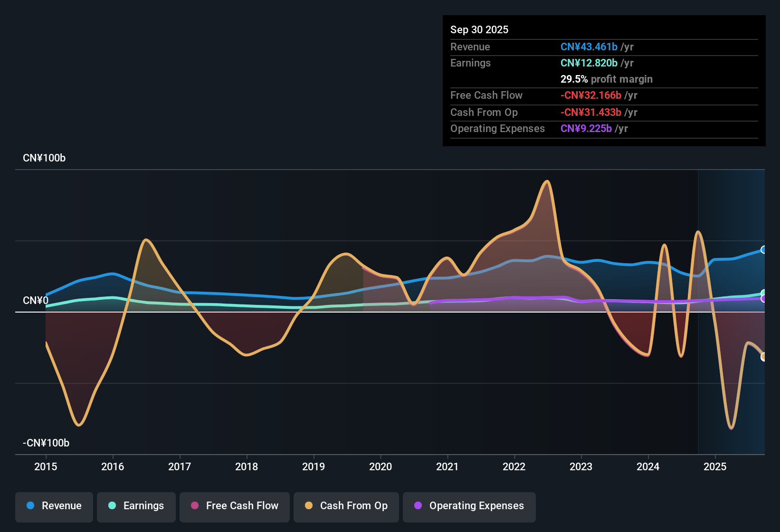Screen dimensions: 780x532
Task: Click the Earnings legend button
Action: click(136, 506)
